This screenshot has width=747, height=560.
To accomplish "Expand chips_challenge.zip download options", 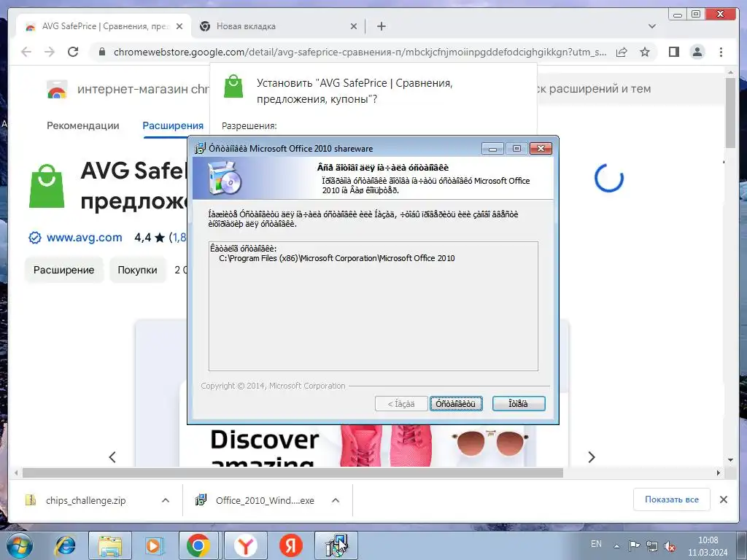I will 166,500.
